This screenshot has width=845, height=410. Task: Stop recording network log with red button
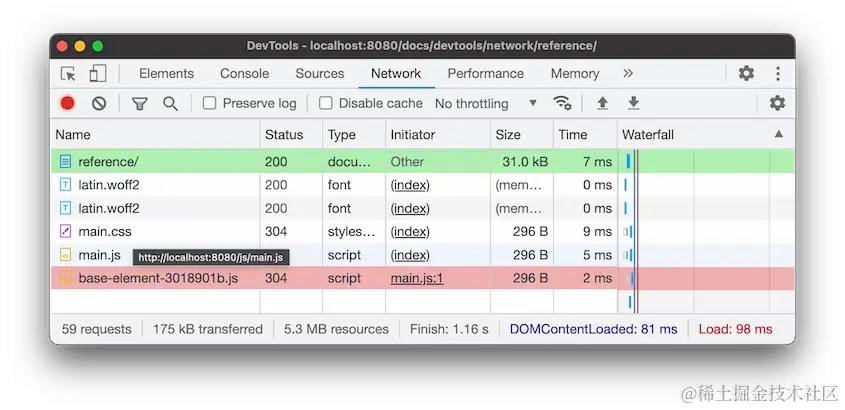click(x=67, y=103)
